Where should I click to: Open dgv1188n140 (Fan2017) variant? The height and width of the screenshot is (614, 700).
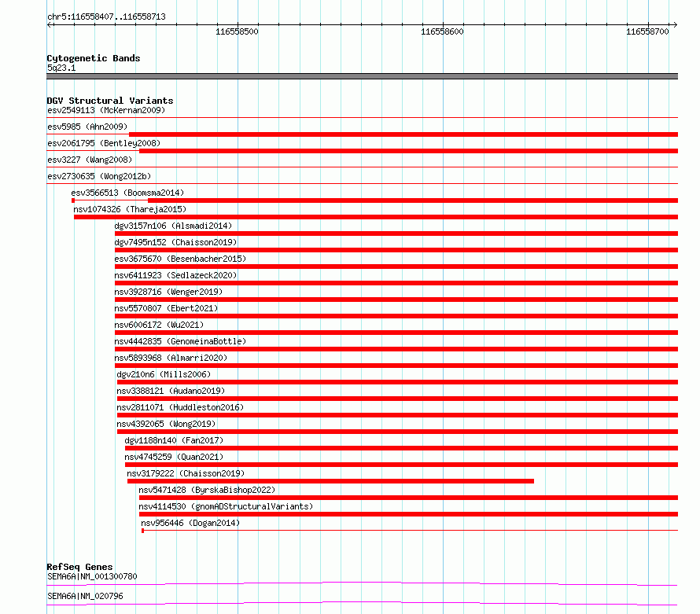174,440
